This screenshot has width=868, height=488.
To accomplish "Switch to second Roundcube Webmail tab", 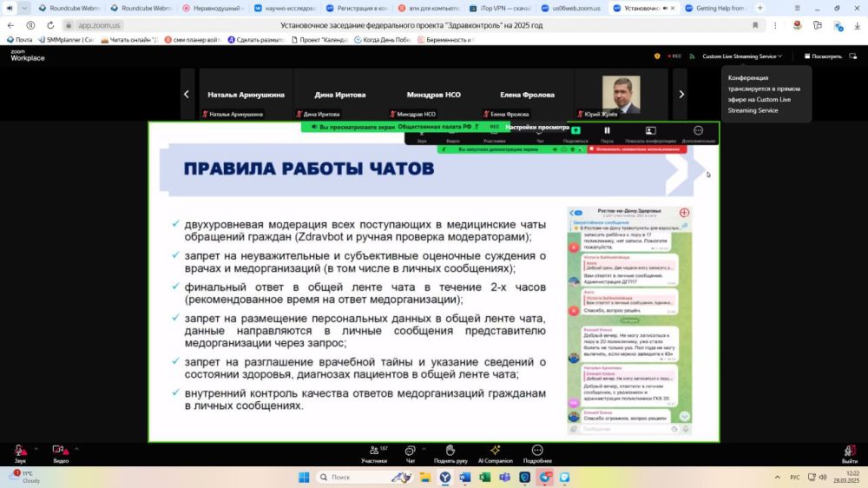I will (141, 9).
